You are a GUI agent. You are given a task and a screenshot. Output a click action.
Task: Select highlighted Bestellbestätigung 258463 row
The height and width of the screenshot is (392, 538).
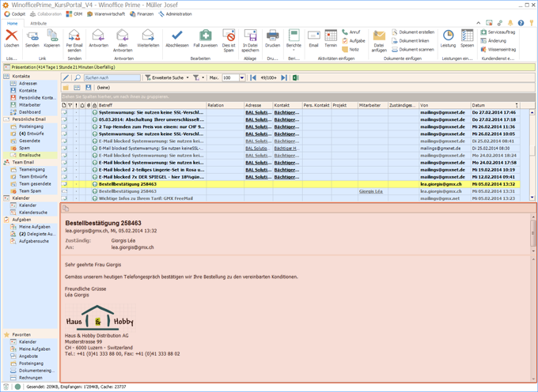[290, 184]
